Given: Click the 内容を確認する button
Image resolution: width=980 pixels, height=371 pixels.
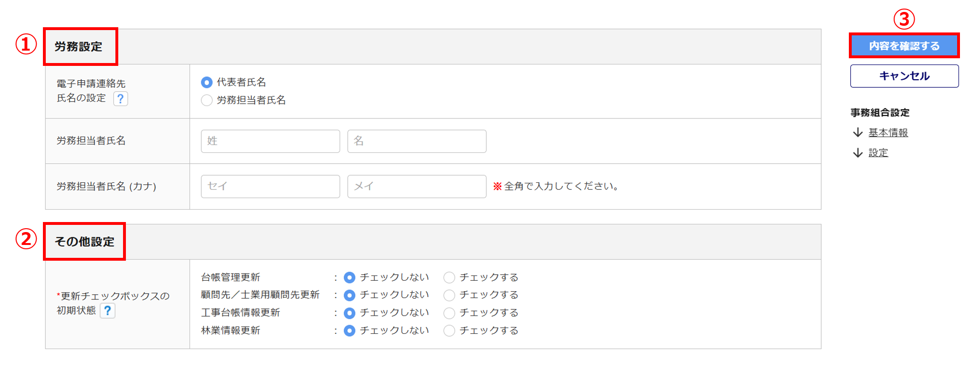Looking at the screenshot, I should pyautogui.click(x=904, y=46).
